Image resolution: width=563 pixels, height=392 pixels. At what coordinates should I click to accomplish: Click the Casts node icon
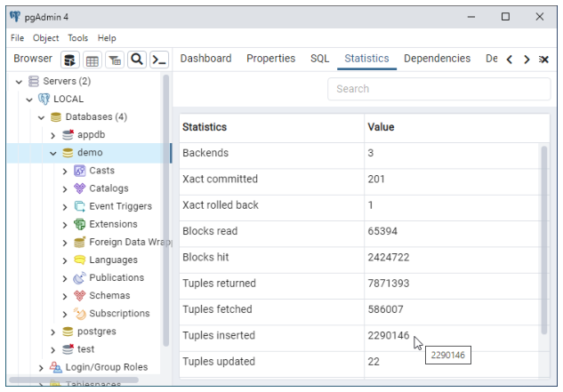point(80,171)
